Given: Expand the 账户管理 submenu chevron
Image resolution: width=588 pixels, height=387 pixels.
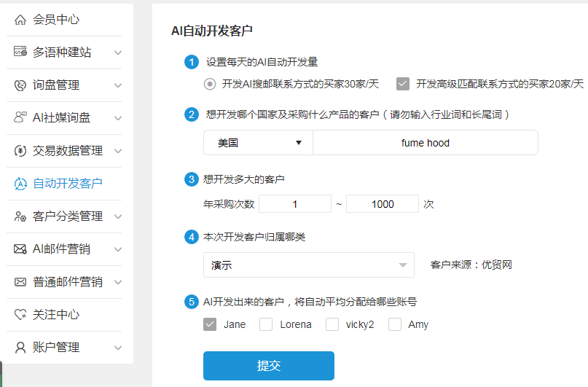Looking at the screenshot, I should (x=118, y=348).
